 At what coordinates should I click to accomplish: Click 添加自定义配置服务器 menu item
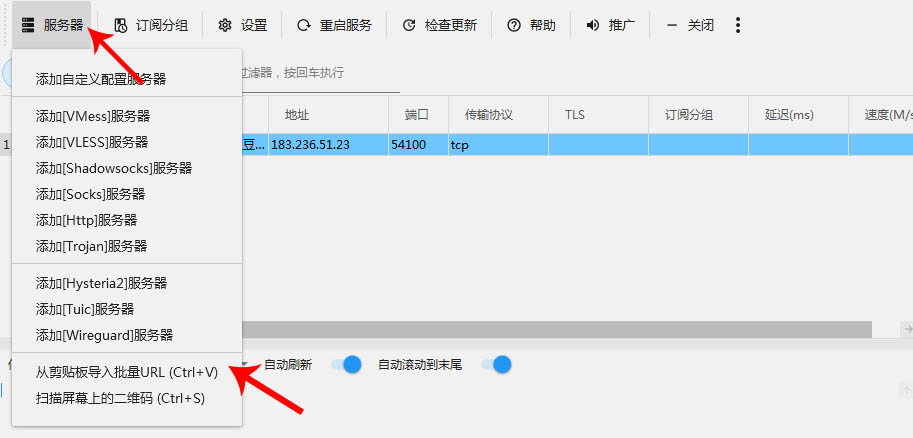pos(101,79)
